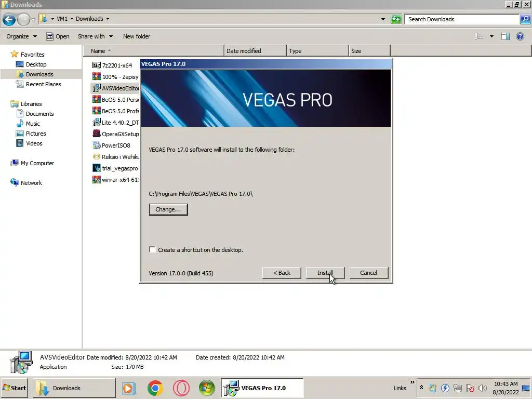This screenshot has height=399, width=532.
Task: Open the Action Center flag icon
Action: [470, 388]
